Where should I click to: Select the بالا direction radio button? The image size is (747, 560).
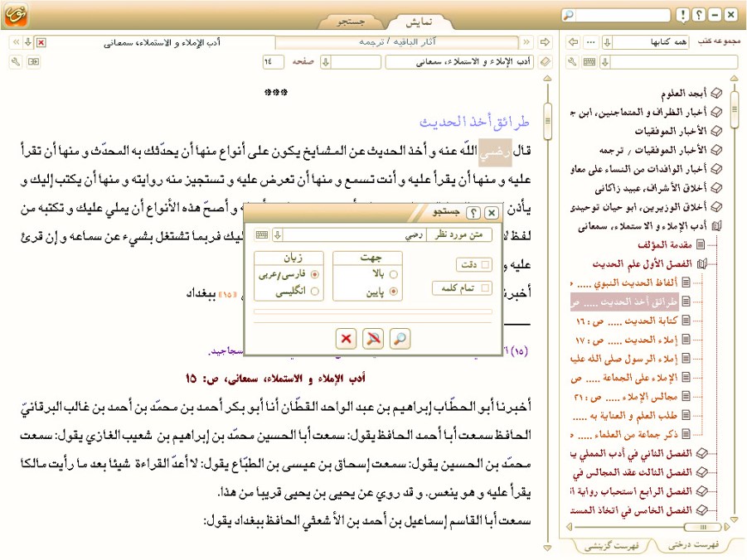pyautogui.click(x=394, y=274)
